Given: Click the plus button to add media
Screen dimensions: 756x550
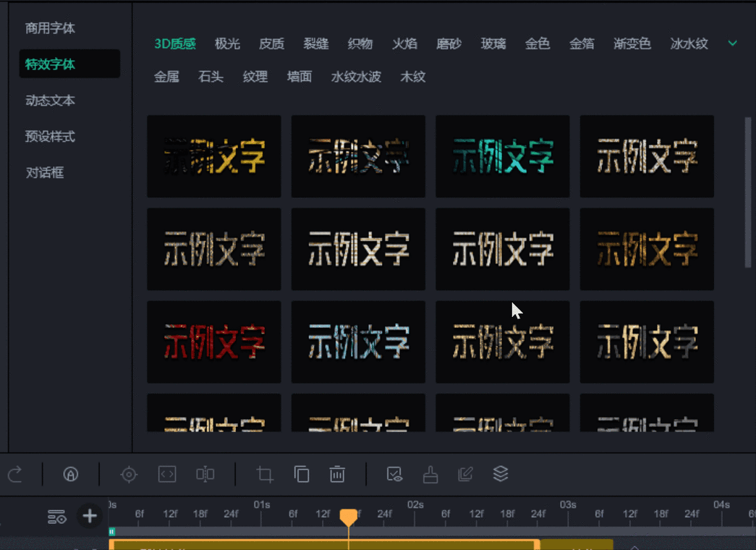Looking at the screenshot, I should tap(89, 516).
